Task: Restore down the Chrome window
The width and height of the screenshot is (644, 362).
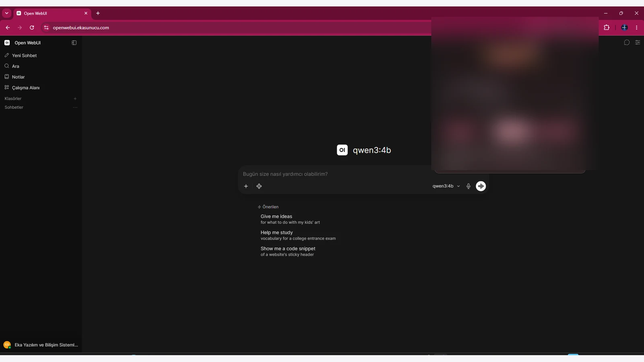Action: pos(621,13)
